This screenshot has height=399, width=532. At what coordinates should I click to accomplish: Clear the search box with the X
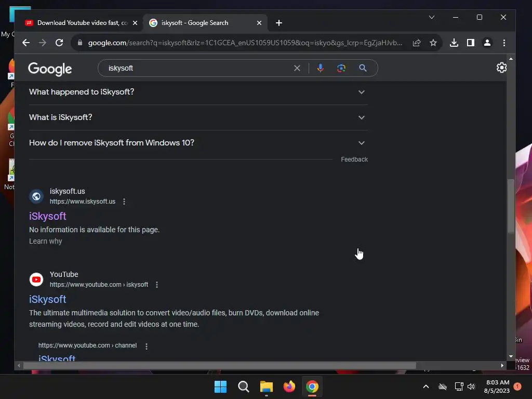297,68
